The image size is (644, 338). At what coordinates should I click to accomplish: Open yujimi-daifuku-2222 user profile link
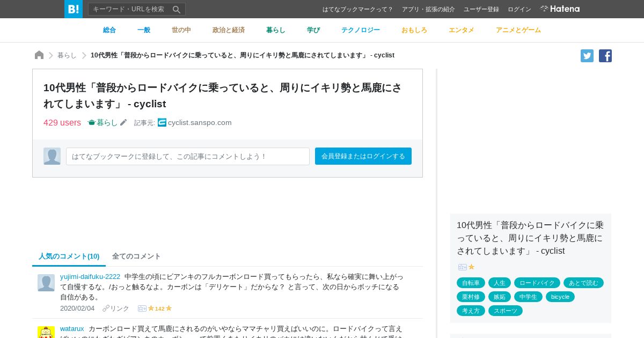pos(90,276)
